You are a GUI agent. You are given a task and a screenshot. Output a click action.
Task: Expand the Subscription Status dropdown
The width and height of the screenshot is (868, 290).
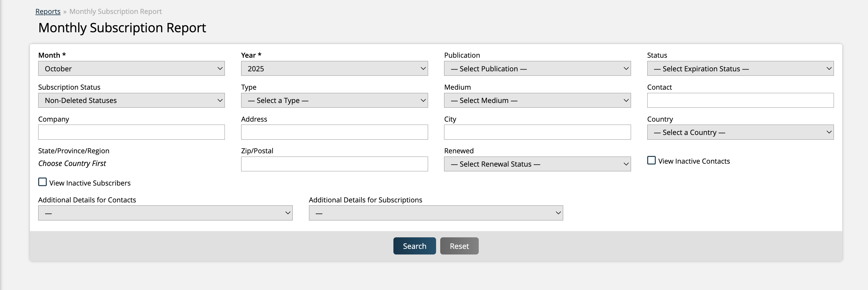pos(131,100)
